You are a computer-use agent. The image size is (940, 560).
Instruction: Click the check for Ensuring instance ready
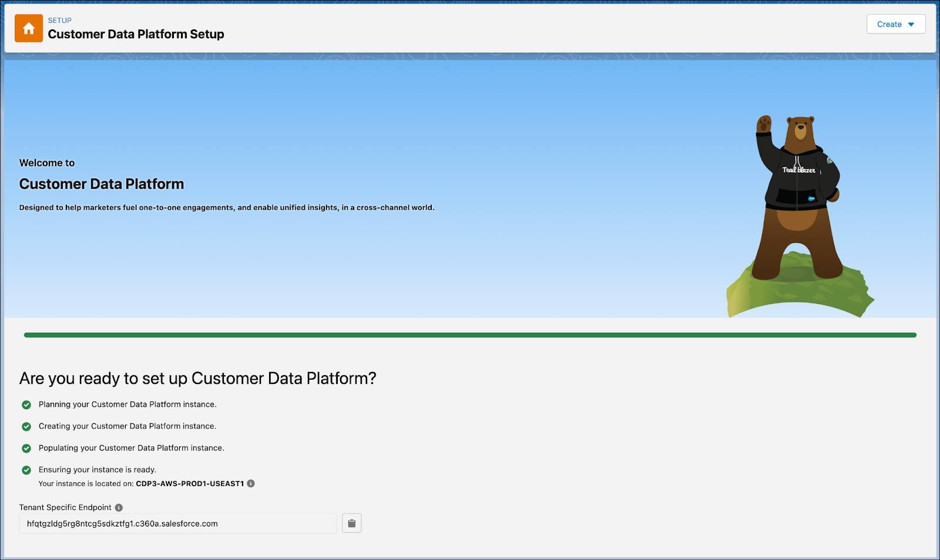tap(26, 470)
